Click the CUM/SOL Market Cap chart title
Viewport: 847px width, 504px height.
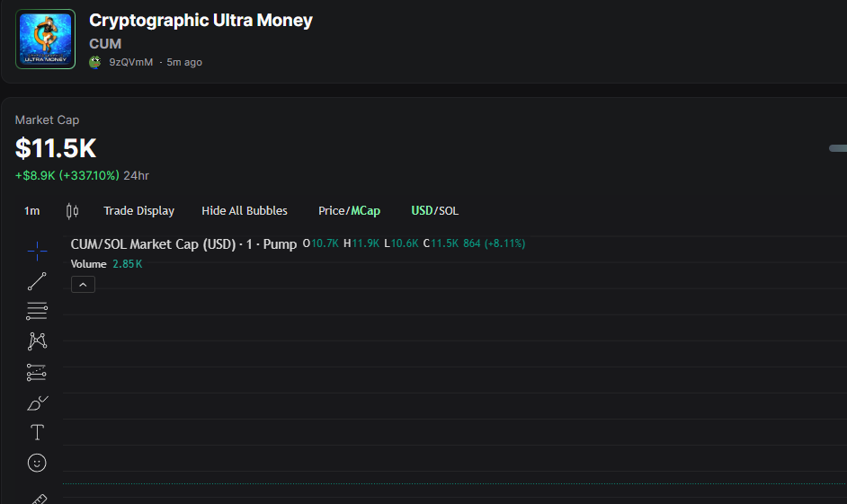pos(183,243)
